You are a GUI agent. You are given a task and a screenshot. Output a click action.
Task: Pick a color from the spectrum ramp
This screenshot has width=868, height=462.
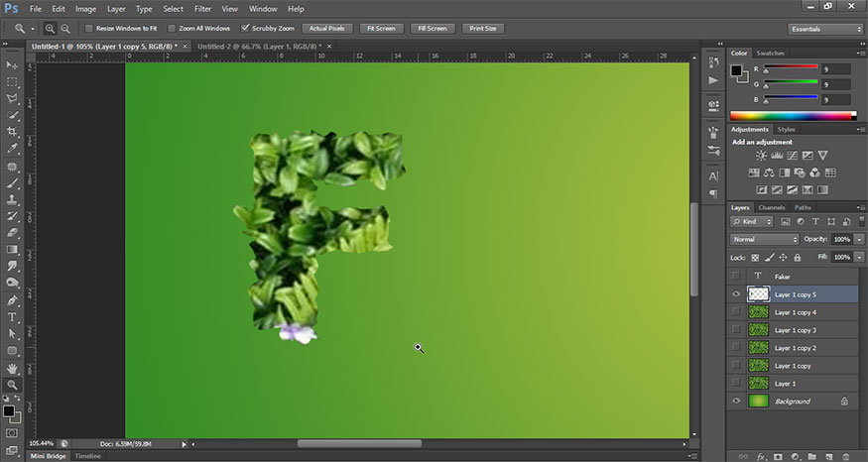coord(793,116)
